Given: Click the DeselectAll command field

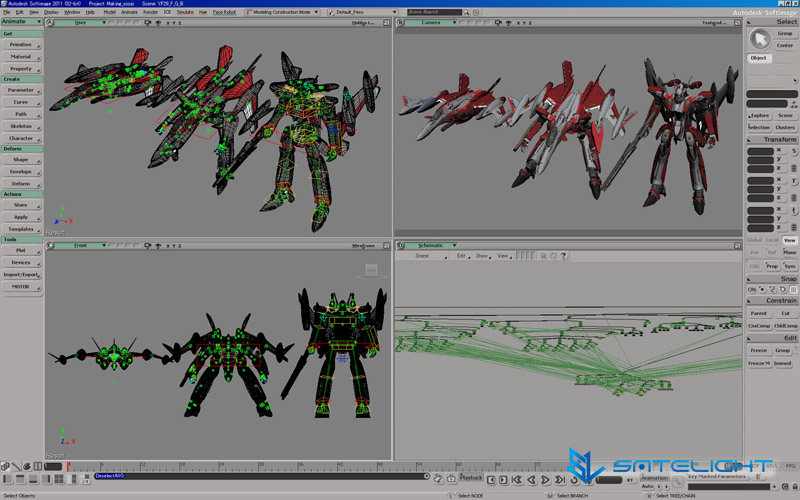Looking at the screenshot, I should click(262, 476).
